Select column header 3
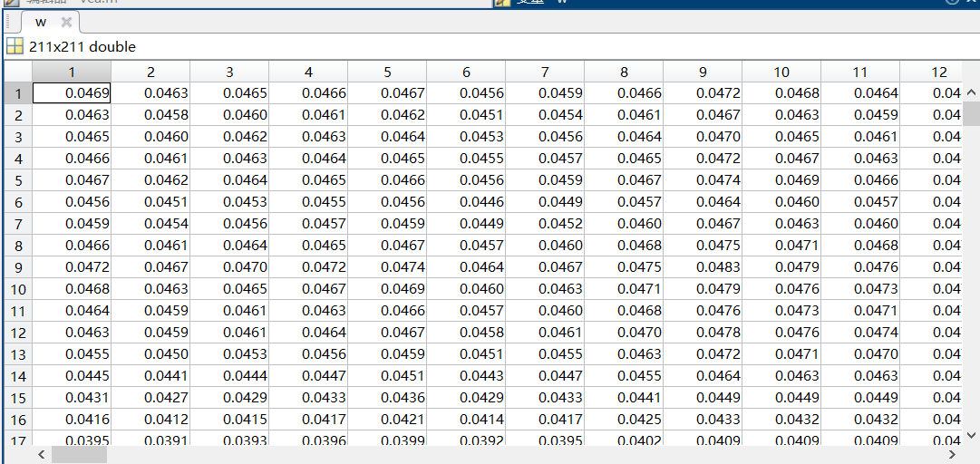Image resolution: width=980 pixels, height=464 pixels. 229,72
